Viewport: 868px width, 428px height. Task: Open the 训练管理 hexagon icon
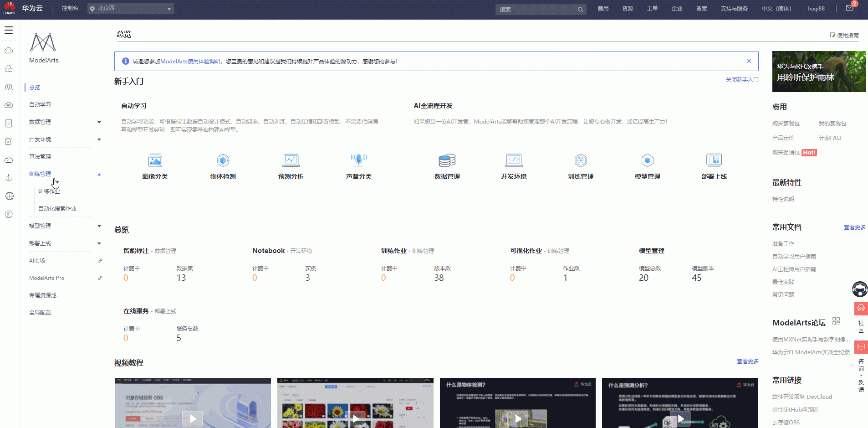point(581,160)
